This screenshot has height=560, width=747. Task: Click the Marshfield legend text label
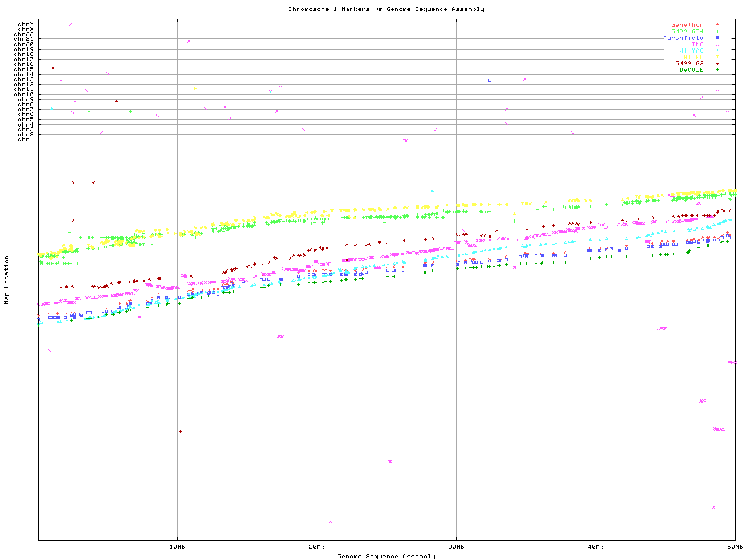(683, 38)
